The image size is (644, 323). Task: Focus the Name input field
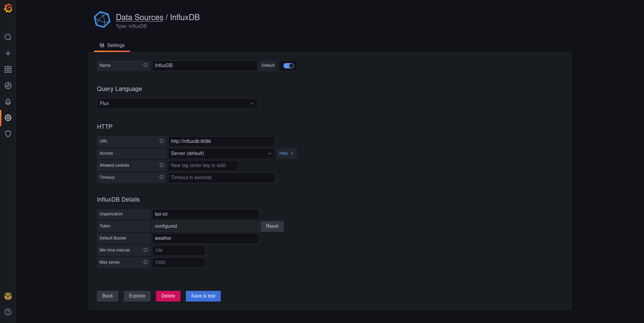[x=205, y=66]
